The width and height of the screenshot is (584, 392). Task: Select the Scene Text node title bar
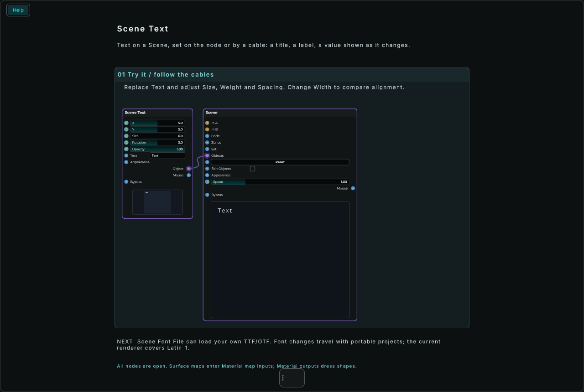(x=157, y=113)
